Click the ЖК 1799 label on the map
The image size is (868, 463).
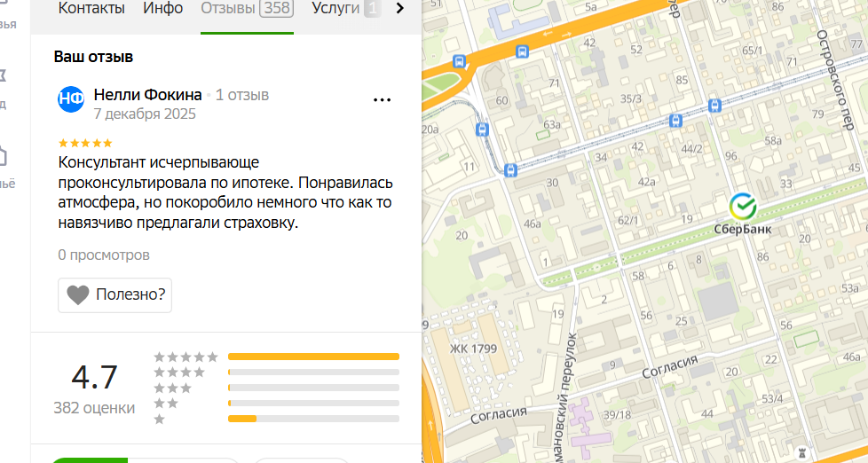[473, 349]
